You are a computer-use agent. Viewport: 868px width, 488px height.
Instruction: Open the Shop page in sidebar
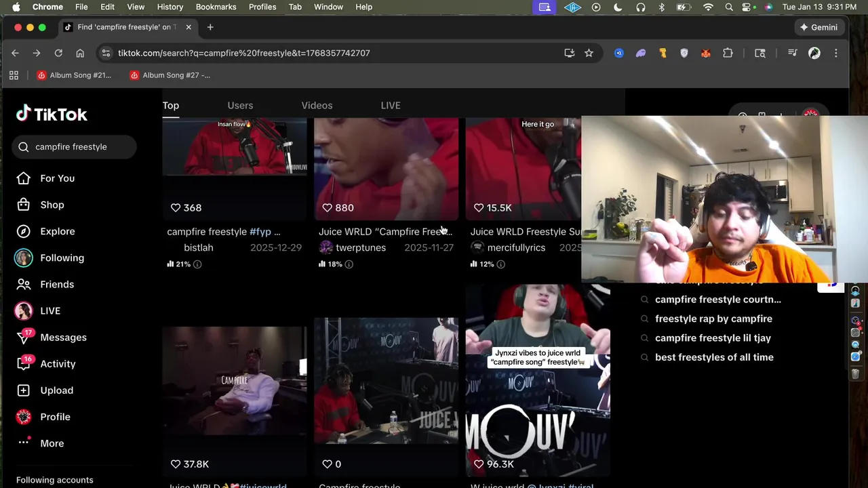(x=52, y=205)
